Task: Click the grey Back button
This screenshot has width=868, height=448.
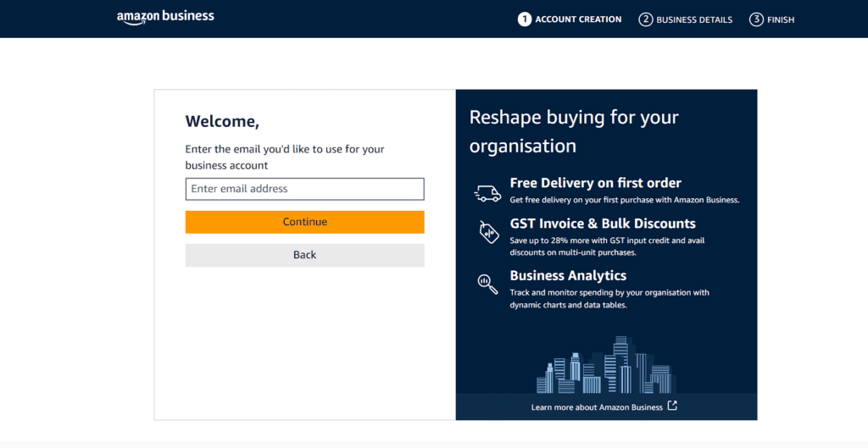Action: tap(305, 255)
